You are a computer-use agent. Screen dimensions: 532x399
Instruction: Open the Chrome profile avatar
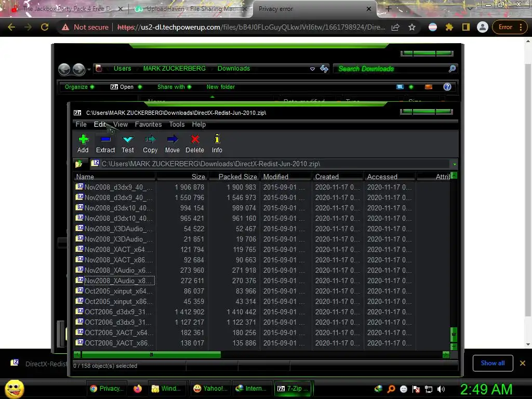(x=482, y=27)
